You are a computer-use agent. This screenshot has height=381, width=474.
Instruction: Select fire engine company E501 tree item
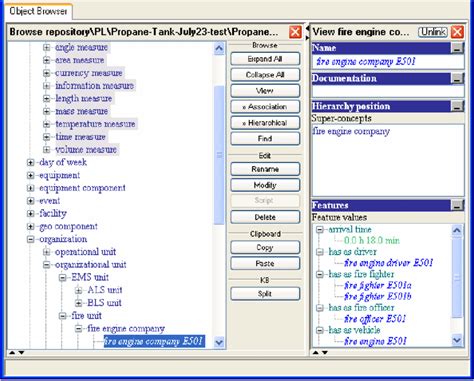154,341
